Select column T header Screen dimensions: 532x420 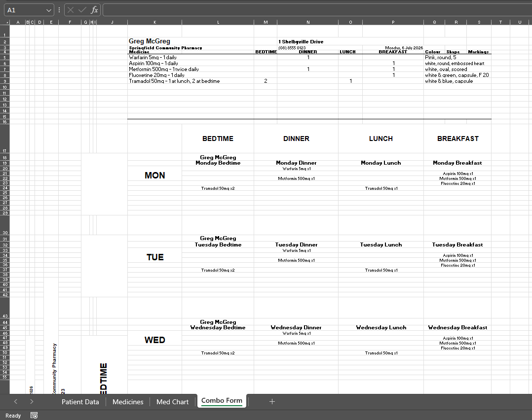click(500, 22)
